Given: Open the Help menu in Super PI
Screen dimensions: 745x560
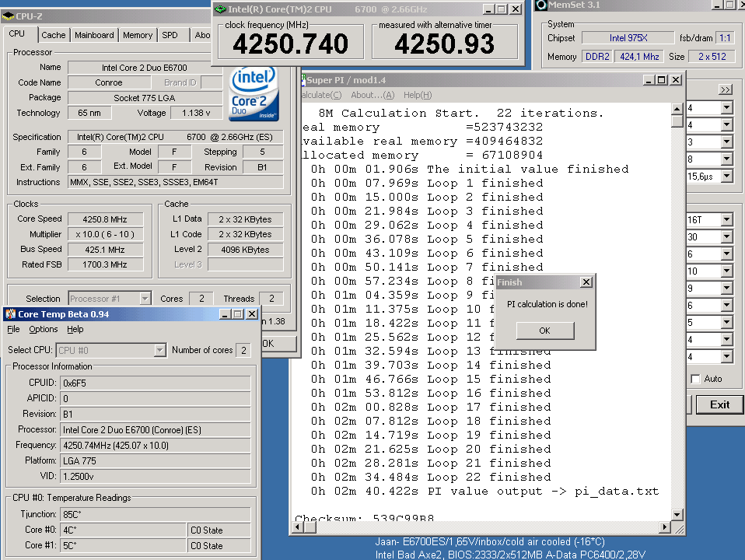Looking at the screenshot, I should point(418,95).
